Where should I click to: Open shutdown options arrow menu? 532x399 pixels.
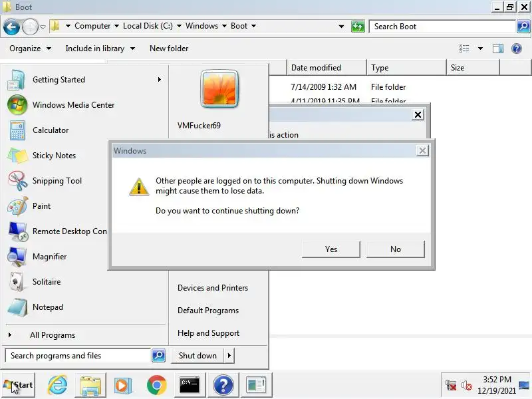pos(229,356)
